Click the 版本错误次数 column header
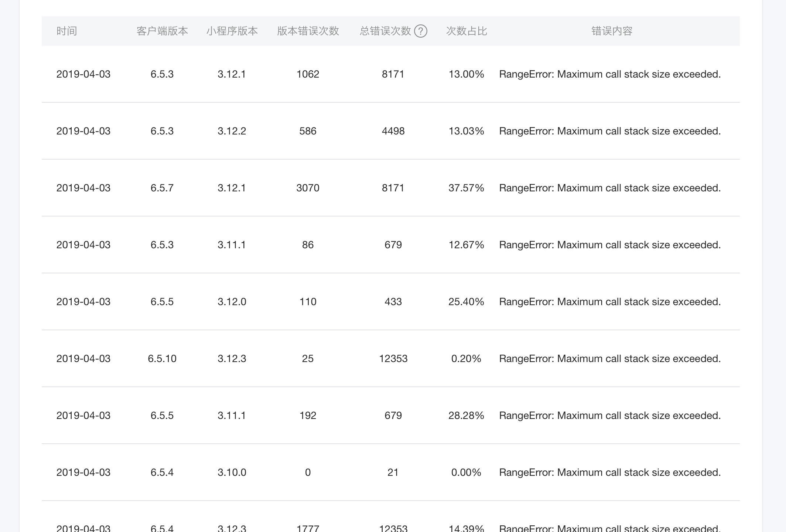 click(308, 31)
